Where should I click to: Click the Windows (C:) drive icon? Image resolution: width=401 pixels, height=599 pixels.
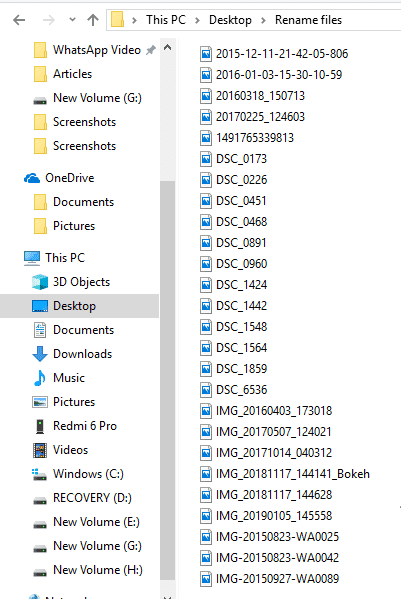click(39, 474)
